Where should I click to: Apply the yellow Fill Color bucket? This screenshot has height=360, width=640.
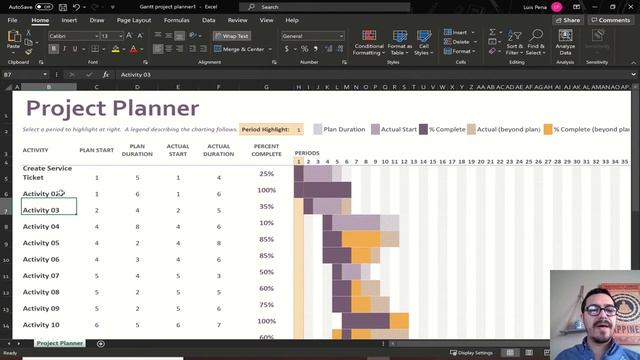point(116,49)
